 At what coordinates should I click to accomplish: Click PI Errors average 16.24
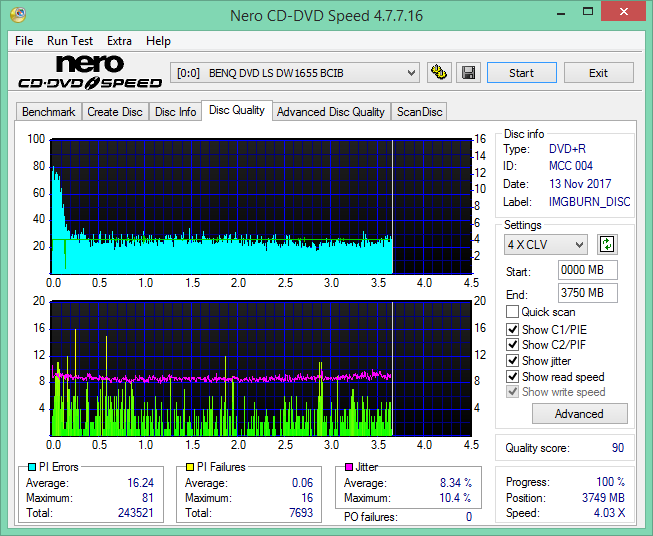[140, 483]
